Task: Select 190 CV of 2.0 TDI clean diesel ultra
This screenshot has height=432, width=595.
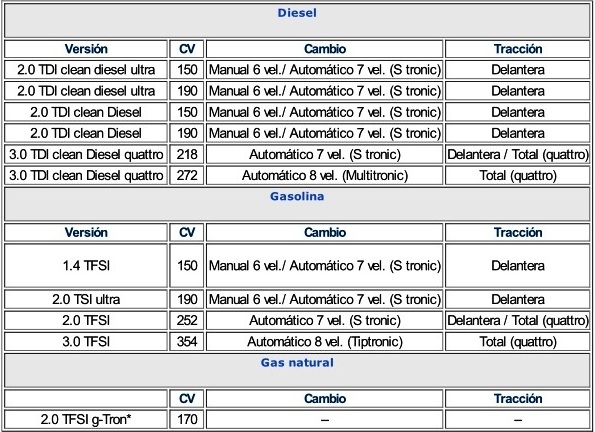Action: point(187,91)
